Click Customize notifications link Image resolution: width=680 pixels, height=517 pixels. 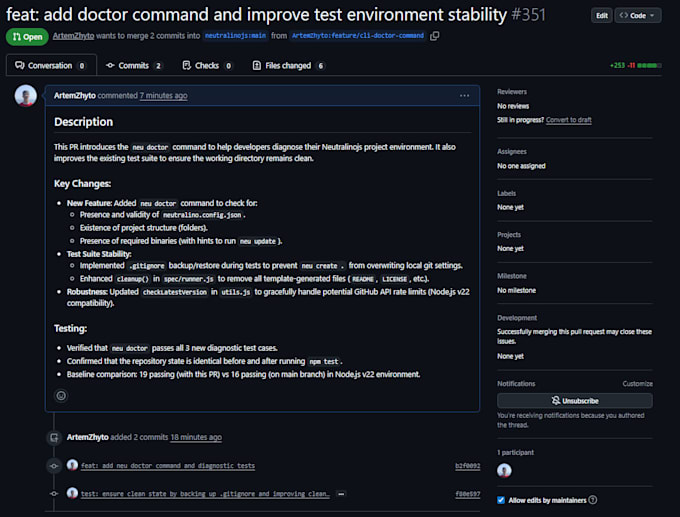pos(638,384)
